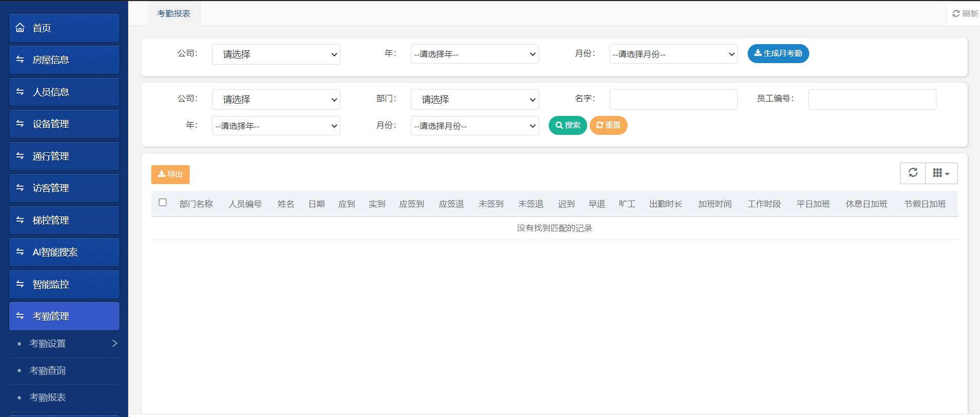The width and height of the screenshot is (980, 417).
Task: Click the 出勤时长 column header
Action: pos(666,204)
